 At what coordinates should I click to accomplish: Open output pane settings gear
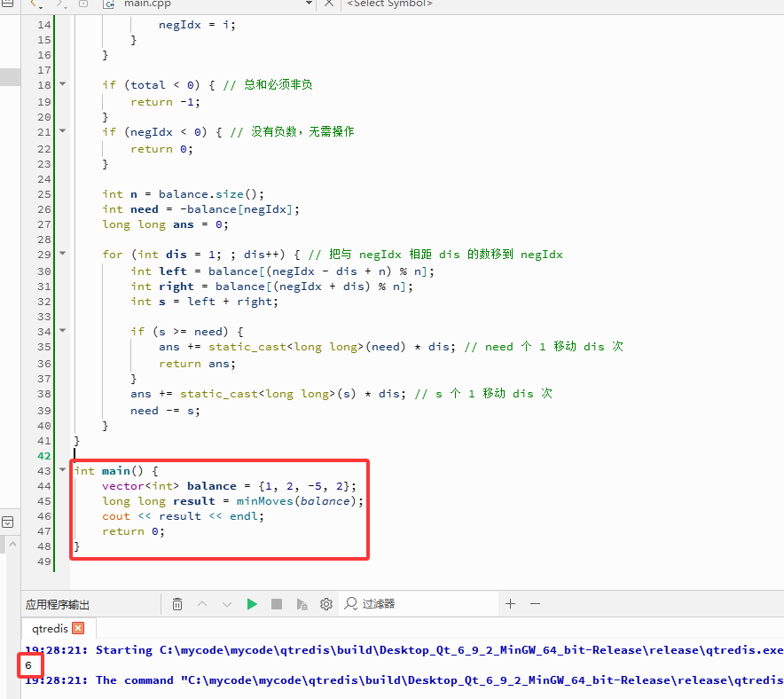point(326,604)
